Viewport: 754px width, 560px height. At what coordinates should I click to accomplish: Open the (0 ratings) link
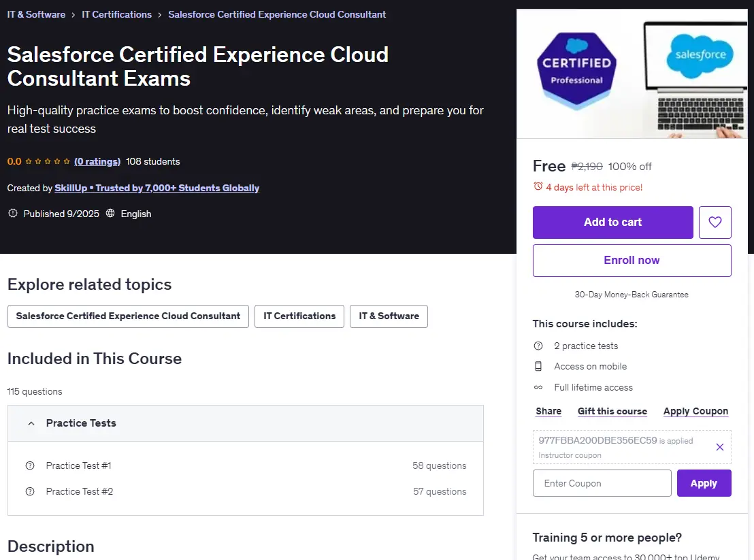click(x=97, y=161)
